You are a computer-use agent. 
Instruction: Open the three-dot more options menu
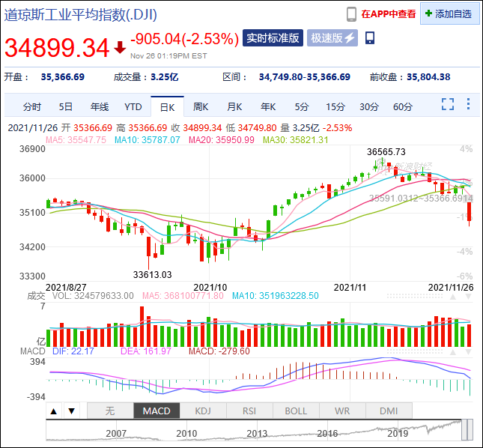468,104
